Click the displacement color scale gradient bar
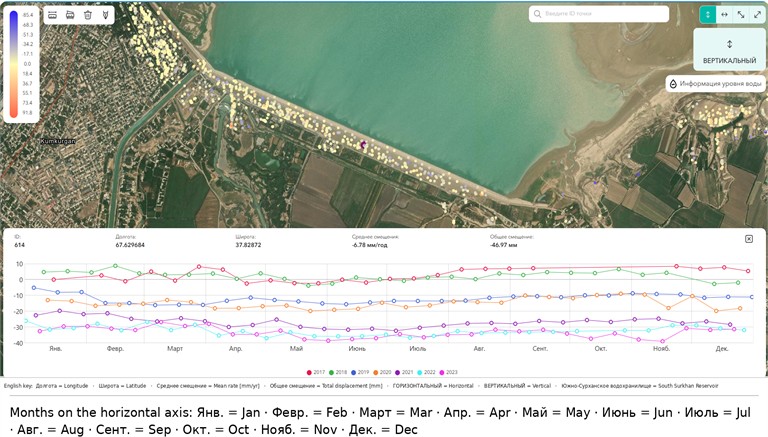Image resolution: width=768 pixels, height=437 pixels. click(x=14, y=64)
